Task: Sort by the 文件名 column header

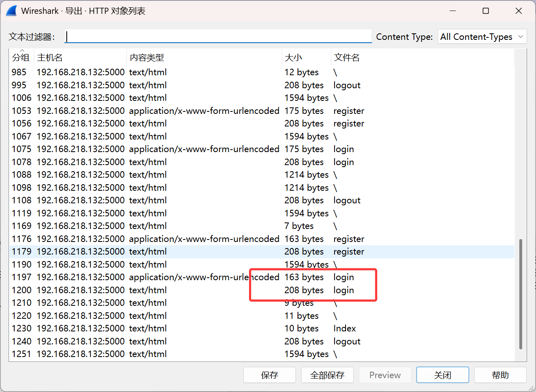Action: pyautogui.click(x=422, y=57)
